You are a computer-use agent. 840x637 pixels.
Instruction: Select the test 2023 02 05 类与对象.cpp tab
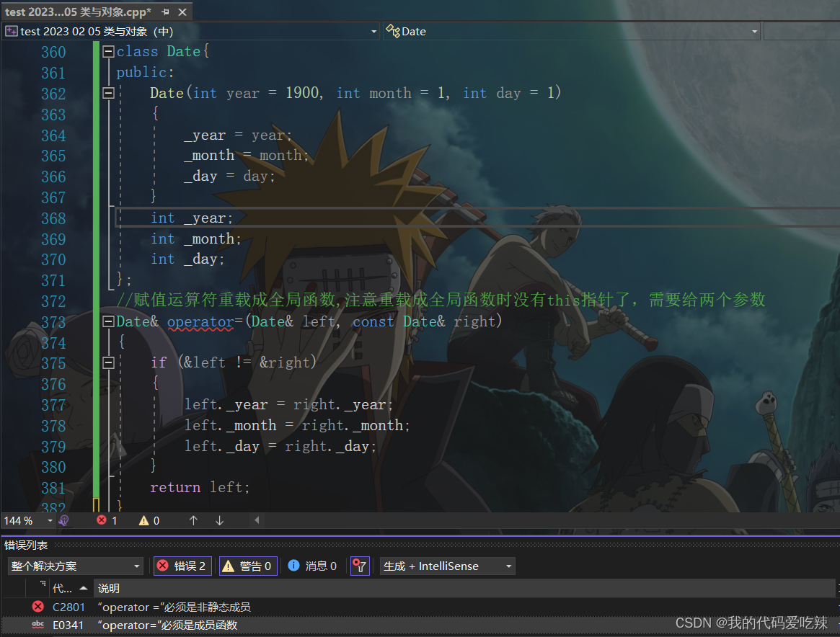point(78,12)
